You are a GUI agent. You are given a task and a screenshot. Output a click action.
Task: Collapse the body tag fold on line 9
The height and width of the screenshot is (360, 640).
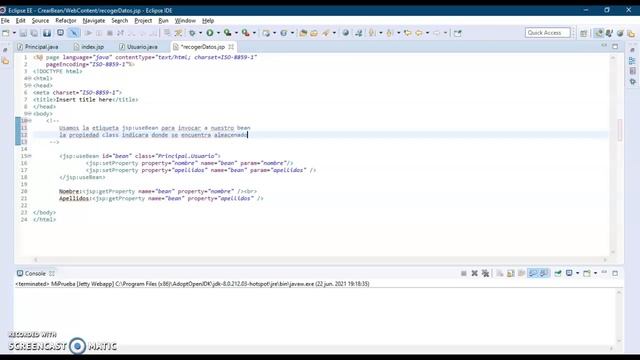click(x=29, y=114)
